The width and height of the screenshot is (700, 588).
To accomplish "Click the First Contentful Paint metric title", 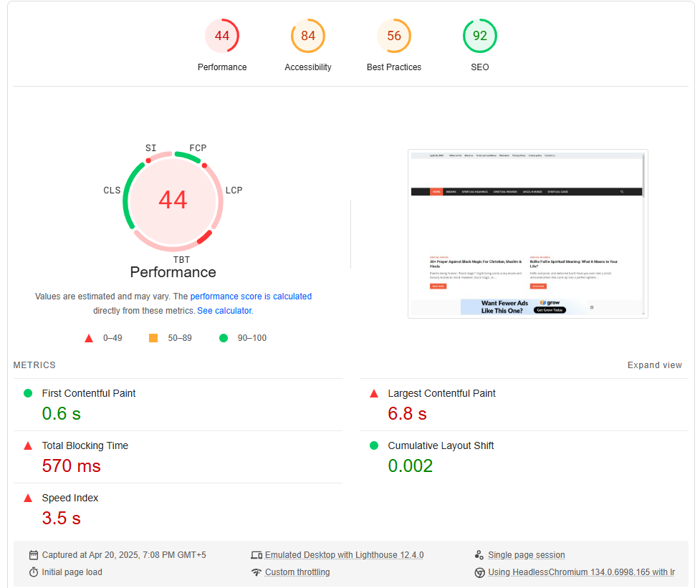I will (88, 393).
